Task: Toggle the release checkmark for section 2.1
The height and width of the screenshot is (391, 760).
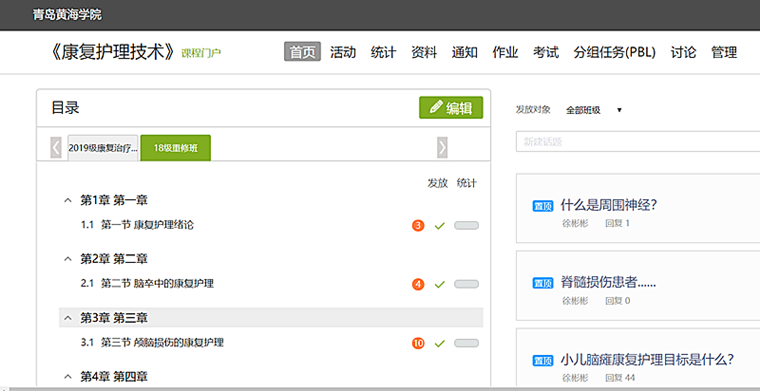Action: [440, 284]
